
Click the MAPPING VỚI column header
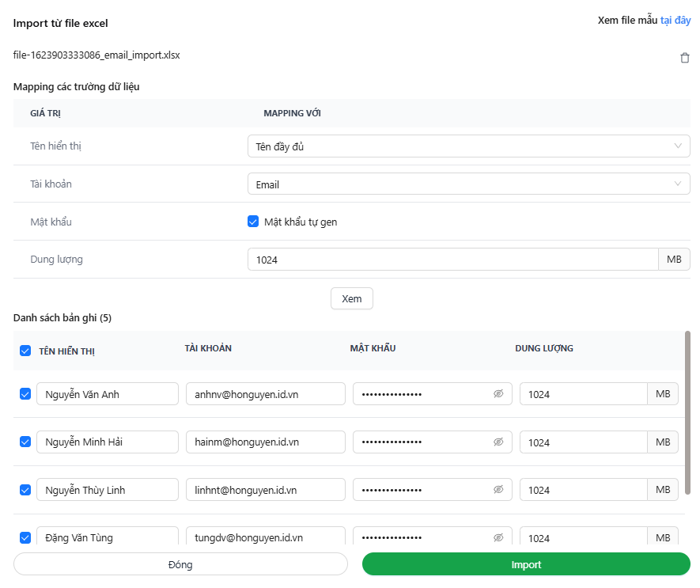(x=292, y=113)
